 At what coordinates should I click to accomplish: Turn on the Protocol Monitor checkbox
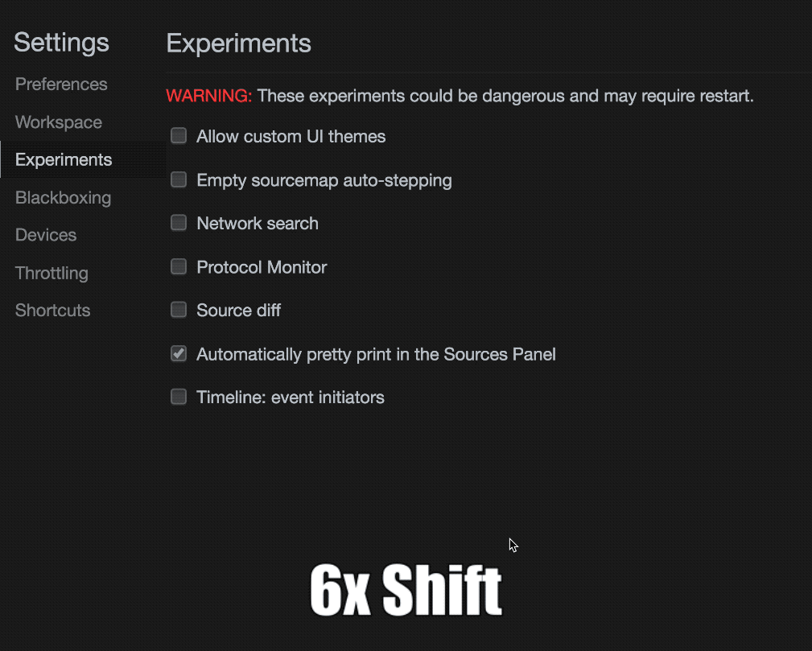click(x=179, y=266)
